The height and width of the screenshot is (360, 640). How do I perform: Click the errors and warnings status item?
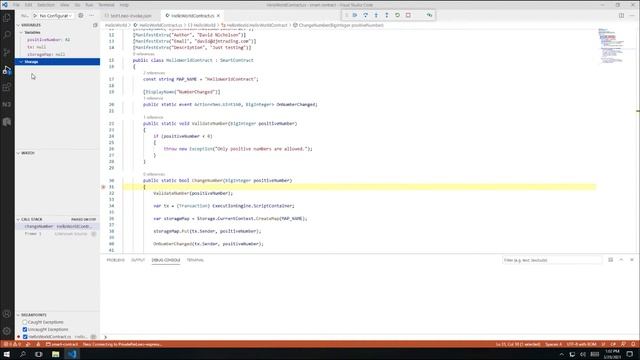pyautogui.click(x=12, y=344)
